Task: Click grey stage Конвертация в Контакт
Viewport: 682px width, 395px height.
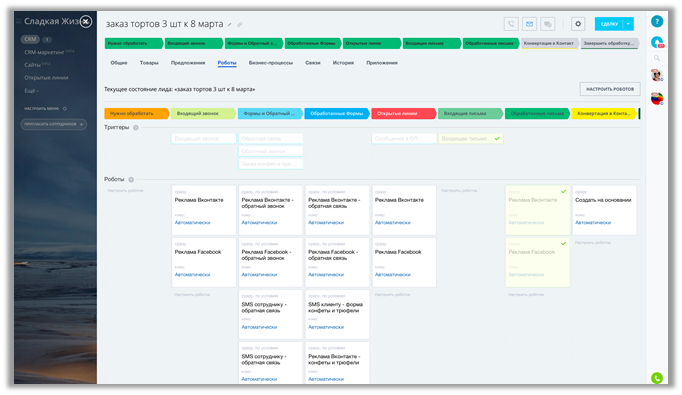Action: pyautogui.click(x=549, y=44)
